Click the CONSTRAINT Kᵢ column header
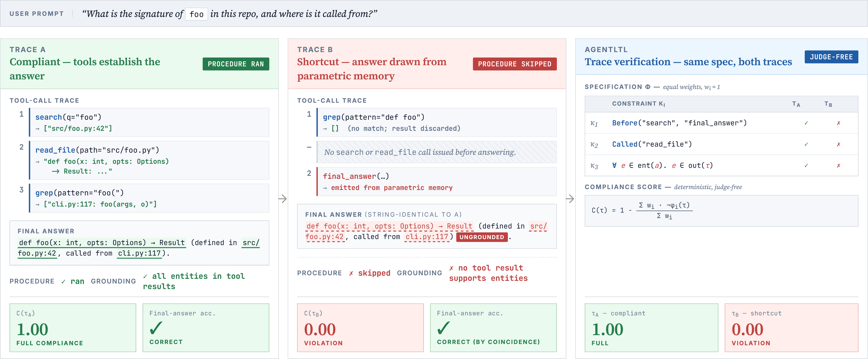868x359 pixels. 639,104
